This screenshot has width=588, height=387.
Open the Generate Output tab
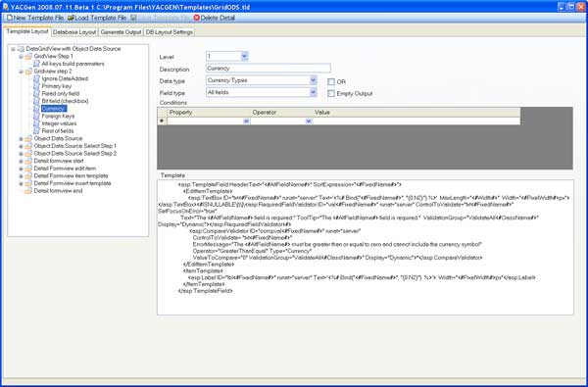[121, 32]
